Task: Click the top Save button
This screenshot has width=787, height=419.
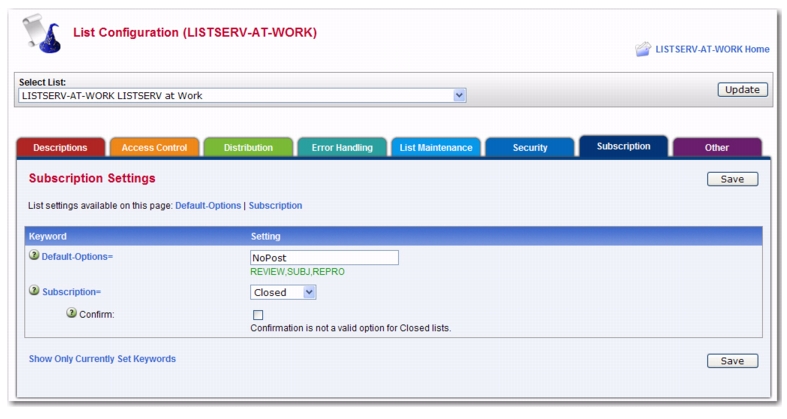Action: point(732,179)
